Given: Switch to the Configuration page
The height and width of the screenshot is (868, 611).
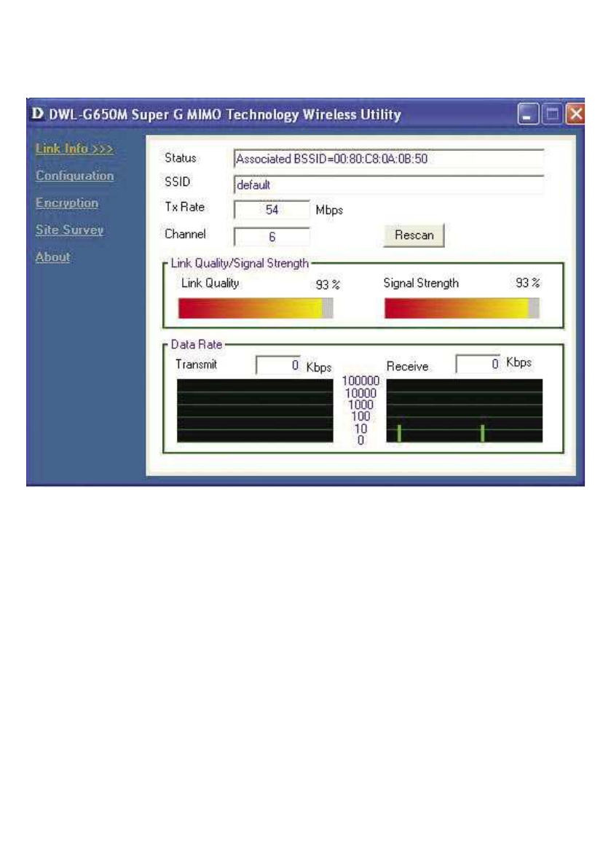Looking at the screenshot, I should 74,176.
